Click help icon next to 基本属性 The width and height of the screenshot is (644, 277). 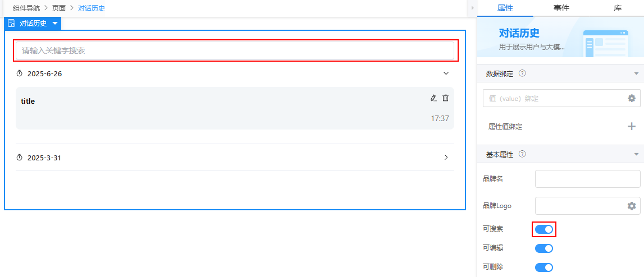[x=522, y=154]
